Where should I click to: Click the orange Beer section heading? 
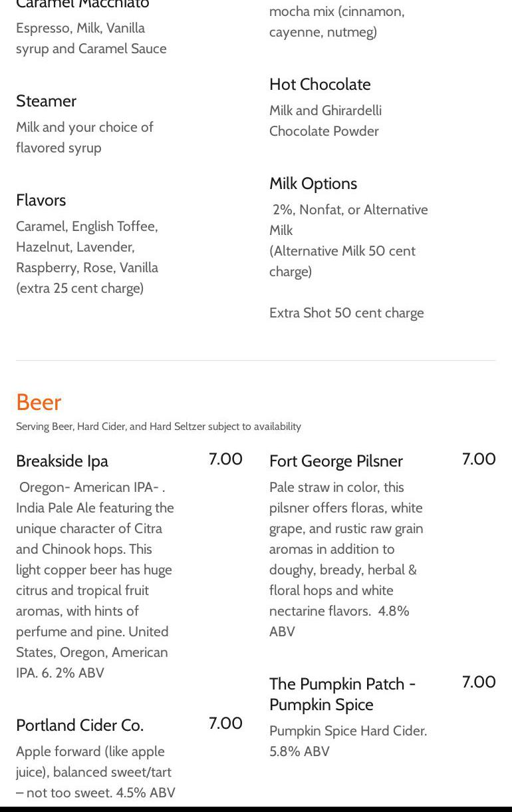click(x=39, y=402)
